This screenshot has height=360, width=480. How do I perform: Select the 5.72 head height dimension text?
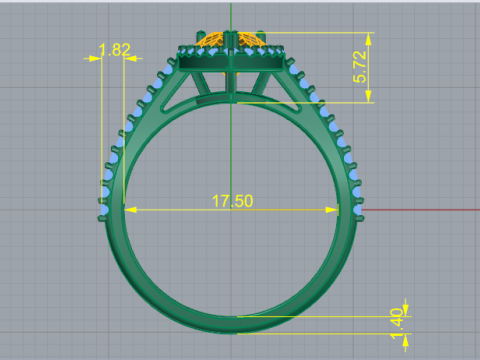point(360,67)
